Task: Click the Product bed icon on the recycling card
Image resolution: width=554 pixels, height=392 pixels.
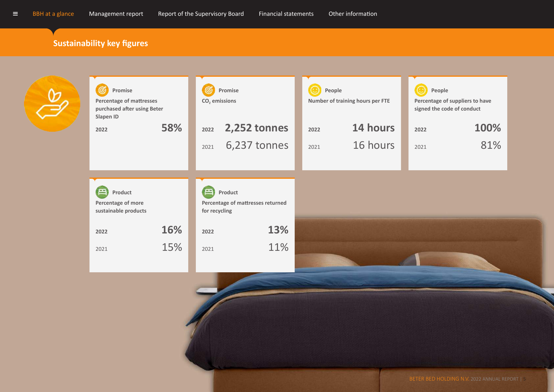Action: coord(208,192)
